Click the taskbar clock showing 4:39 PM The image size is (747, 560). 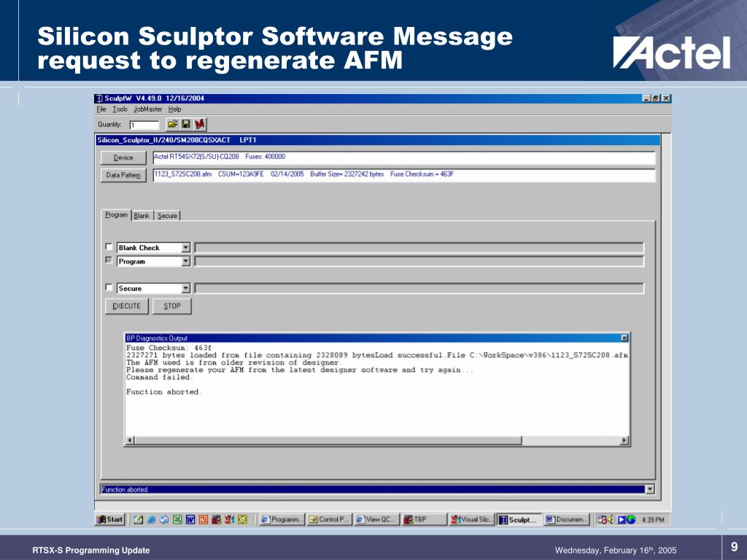tap(653, 519)
